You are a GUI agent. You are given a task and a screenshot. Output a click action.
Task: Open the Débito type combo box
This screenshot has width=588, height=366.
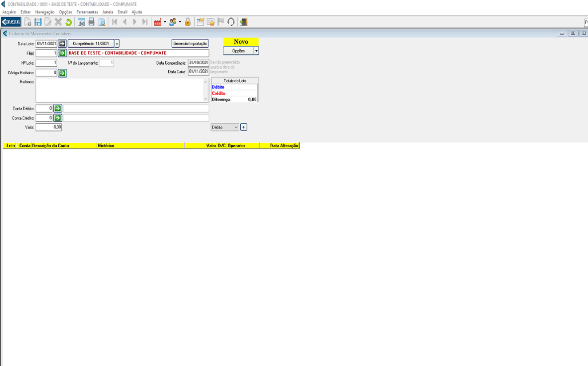225,127
